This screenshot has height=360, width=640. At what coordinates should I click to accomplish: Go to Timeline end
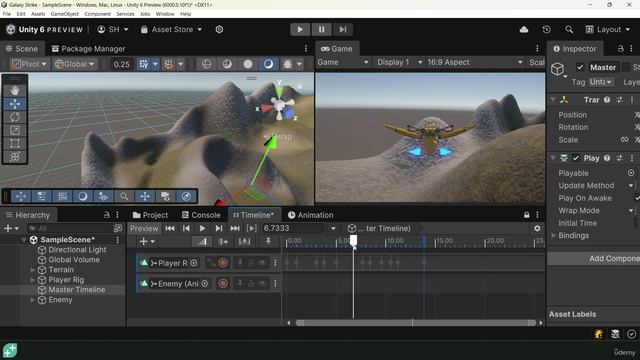[x=235, y=229]
